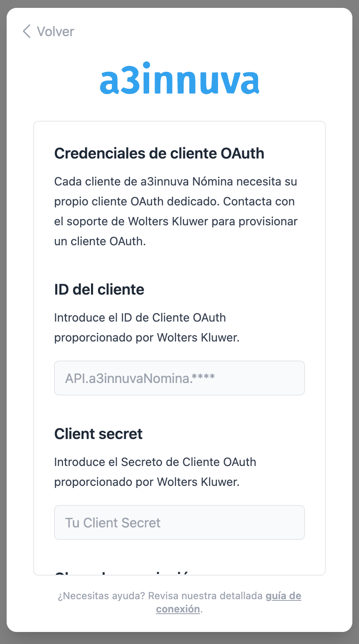The width and height of the screenshot is (359, 644).
Task: Click 'Introduce el Secreto de Cliente OAuth' hint
Action: (155, 462)
